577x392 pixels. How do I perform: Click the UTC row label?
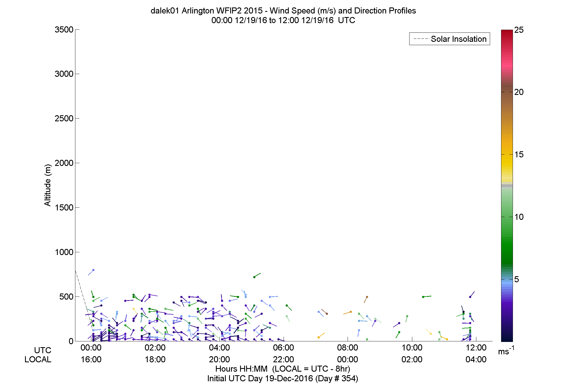click(43, 350)
